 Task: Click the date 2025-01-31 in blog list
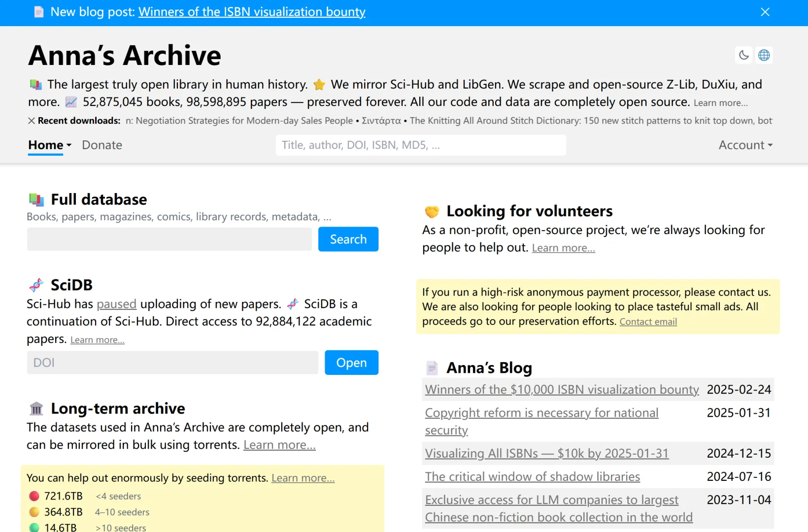tap(739, 413)
